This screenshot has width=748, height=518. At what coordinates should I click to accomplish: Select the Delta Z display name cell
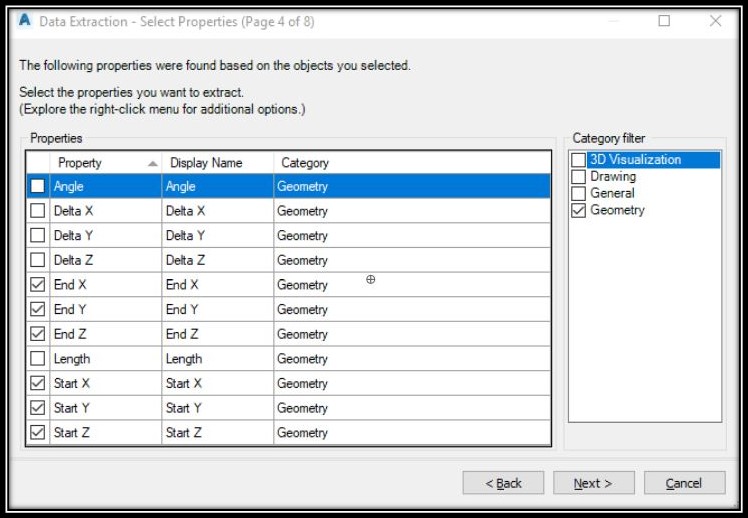218,260
